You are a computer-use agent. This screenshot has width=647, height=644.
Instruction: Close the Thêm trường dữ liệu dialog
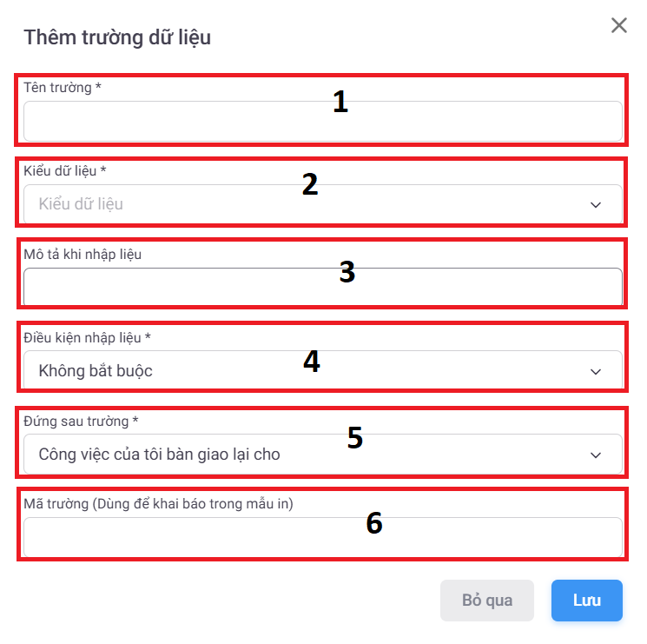618,25
